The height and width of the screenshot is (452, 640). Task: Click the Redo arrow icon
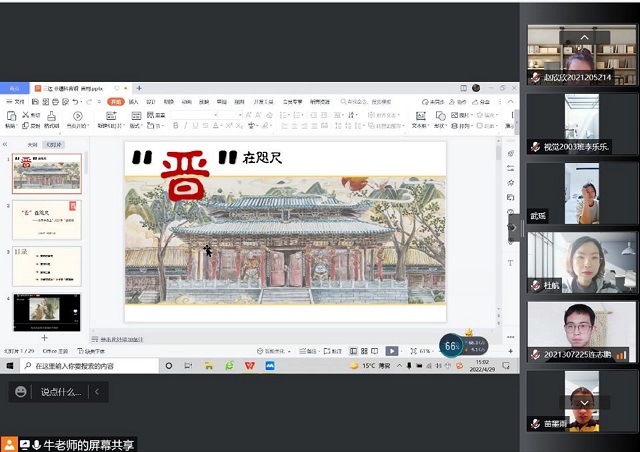point(89,102)
